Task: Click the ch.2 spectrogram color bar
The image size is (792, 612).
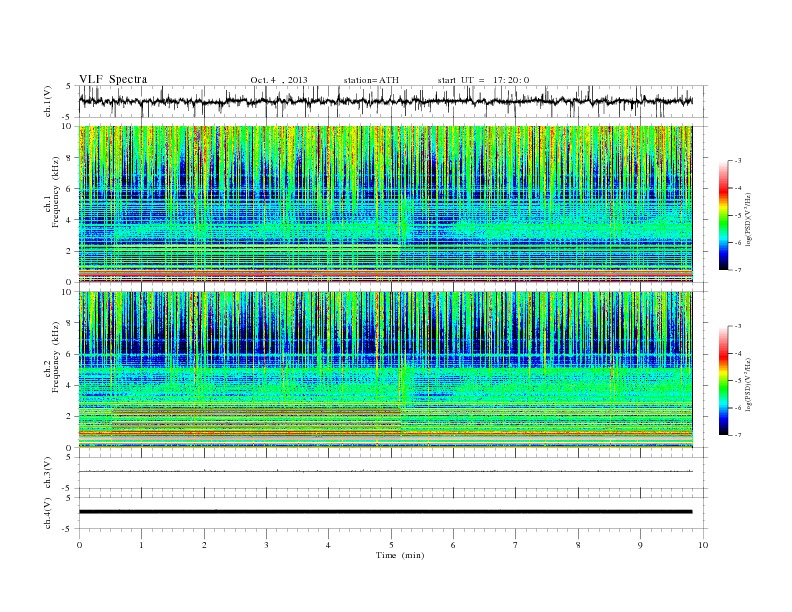Action: 724,381
